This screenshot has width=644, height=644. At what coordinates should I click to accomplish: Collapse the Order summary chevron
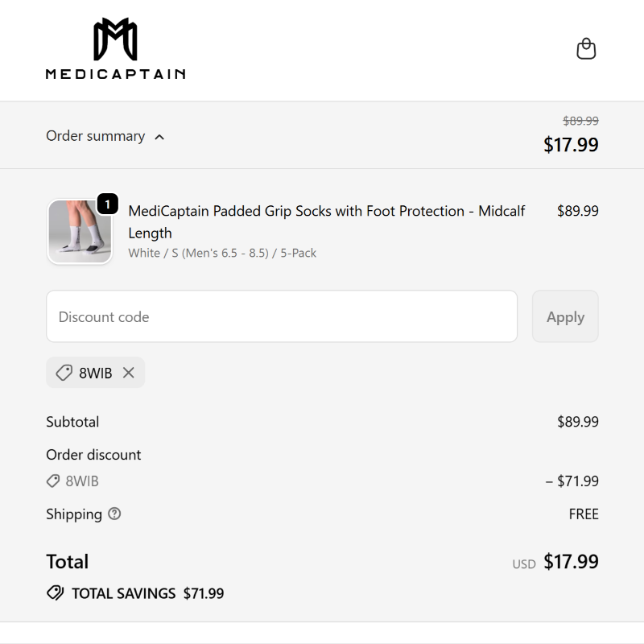[x=159, y=137]
